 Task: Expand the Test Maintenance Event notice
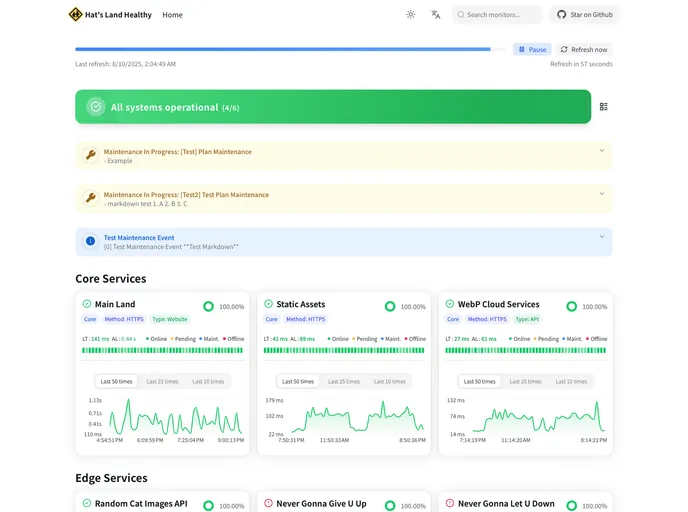click(602, 236)
